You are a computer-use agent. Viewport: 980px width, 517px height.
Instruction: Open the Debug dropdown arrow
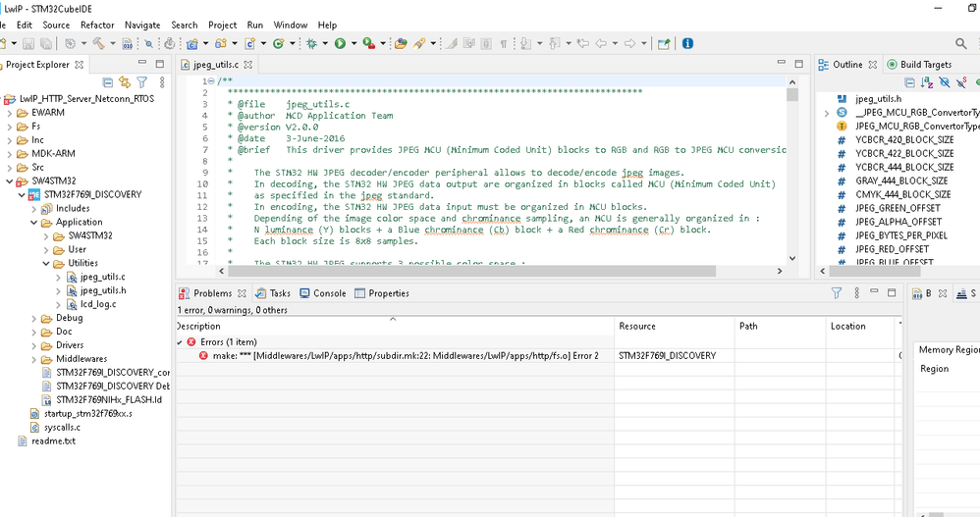tap(325, 44)
